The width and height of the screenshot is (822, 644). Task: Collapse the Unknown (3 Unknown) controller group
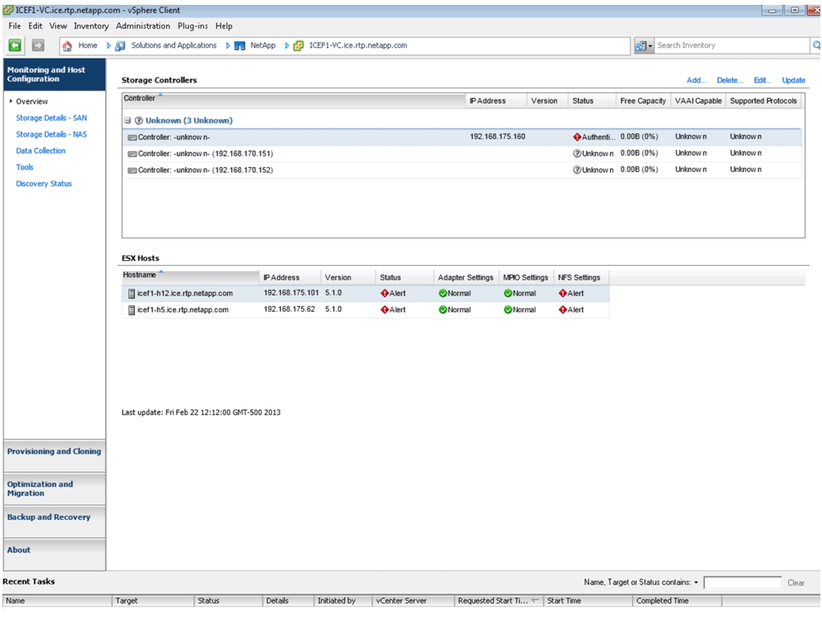[x=128, y=120]
